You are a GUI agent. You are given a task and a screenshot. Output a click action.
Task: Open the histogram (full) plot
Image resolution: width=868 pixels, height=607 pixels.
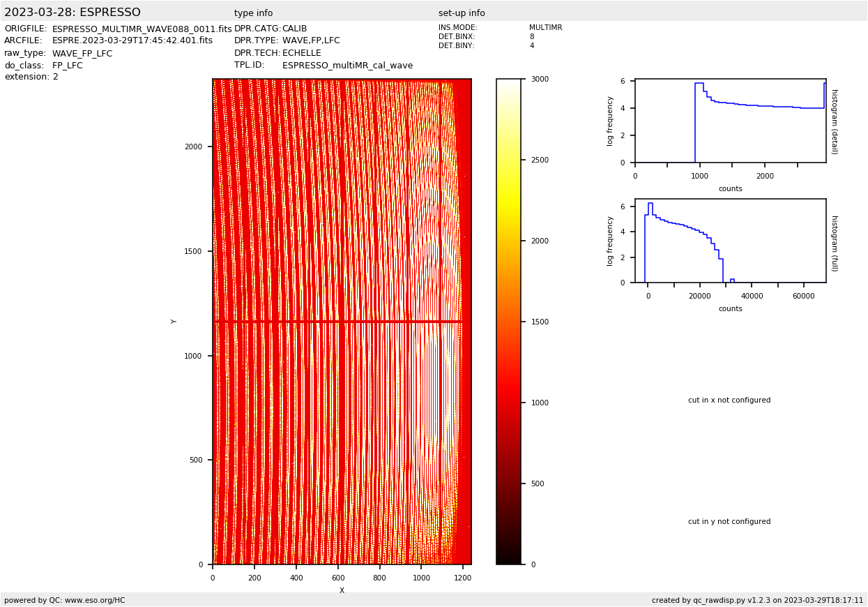730,241
